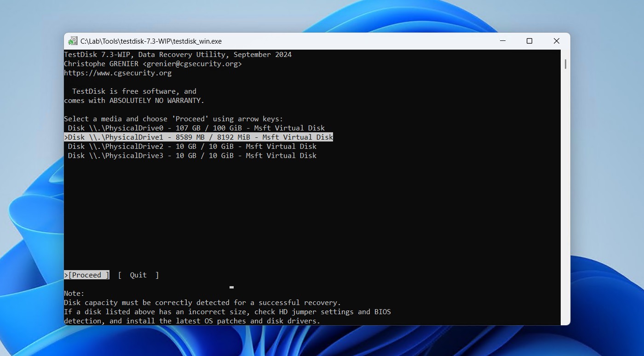The width and height of the screenshot is (644, 356).
Task: Select the Disk PhysicalDrive0 entry
Action: pyautogui.click(x=194, y=128)
